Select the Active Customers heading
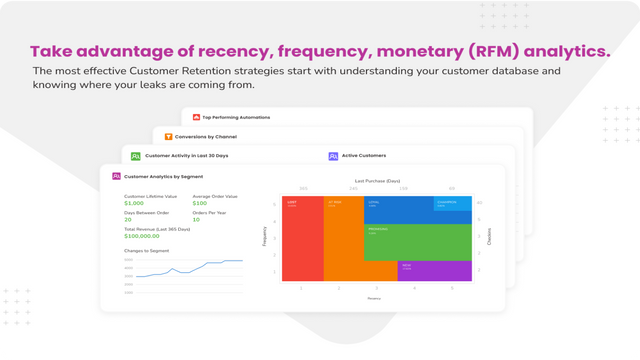Viewport: 640px width, 360px height. (x=364, y=156)
